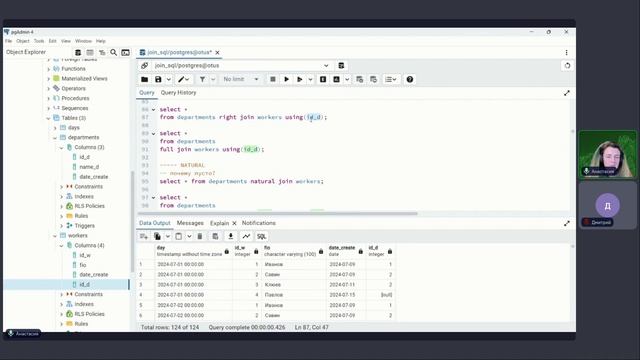Download results as CSV icon

[231, 236]
